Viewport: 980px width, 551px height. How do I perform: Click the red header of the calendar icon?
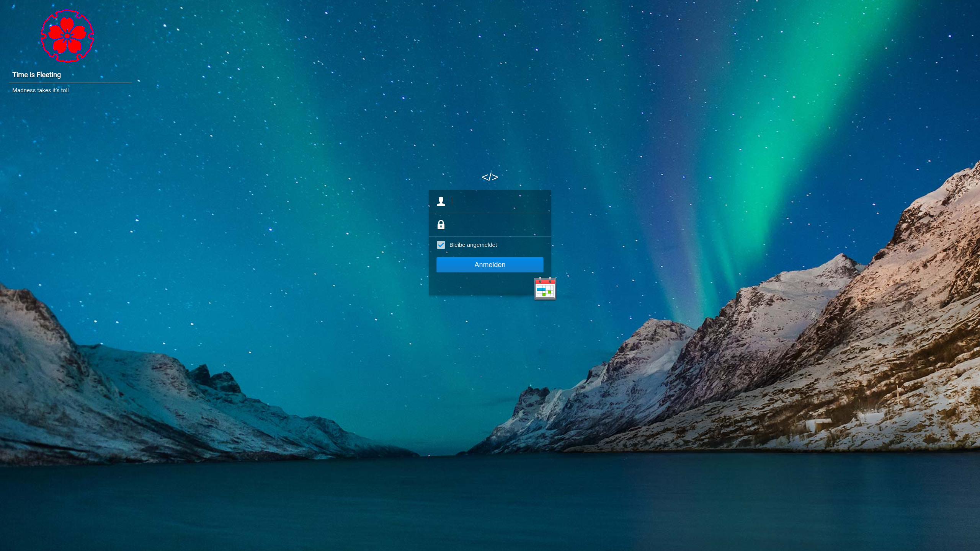[x=545, y=282]
